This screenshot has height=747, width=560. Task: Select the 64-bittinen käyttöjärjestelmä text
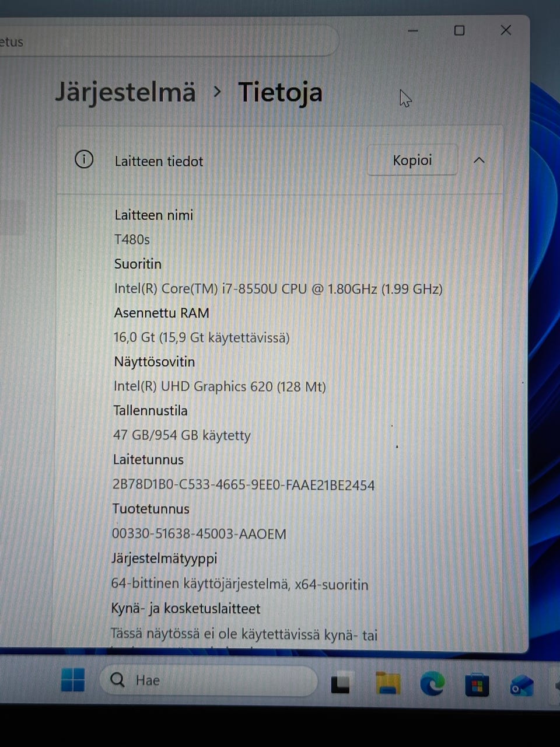click(240, 584)
